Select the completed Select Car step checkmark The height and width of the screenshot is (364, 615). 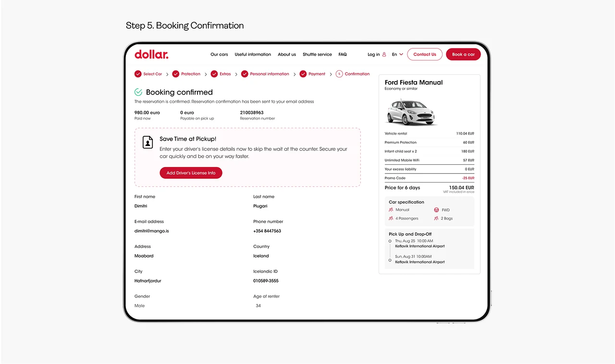(138, 74)
